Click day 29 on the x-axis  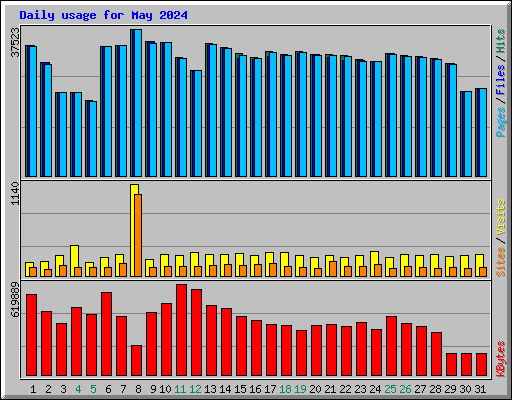point(450,389)
